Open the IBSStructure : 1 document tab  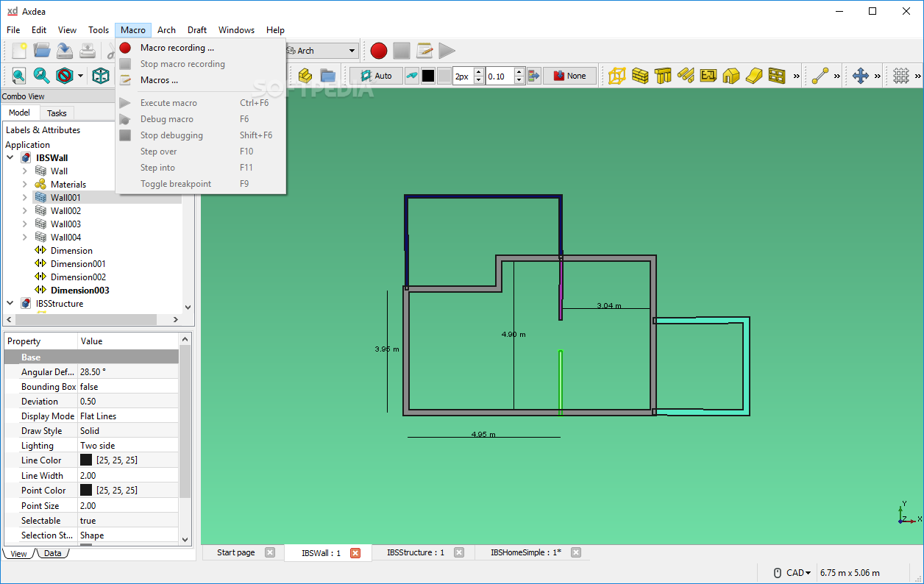(x=416, y=552)
